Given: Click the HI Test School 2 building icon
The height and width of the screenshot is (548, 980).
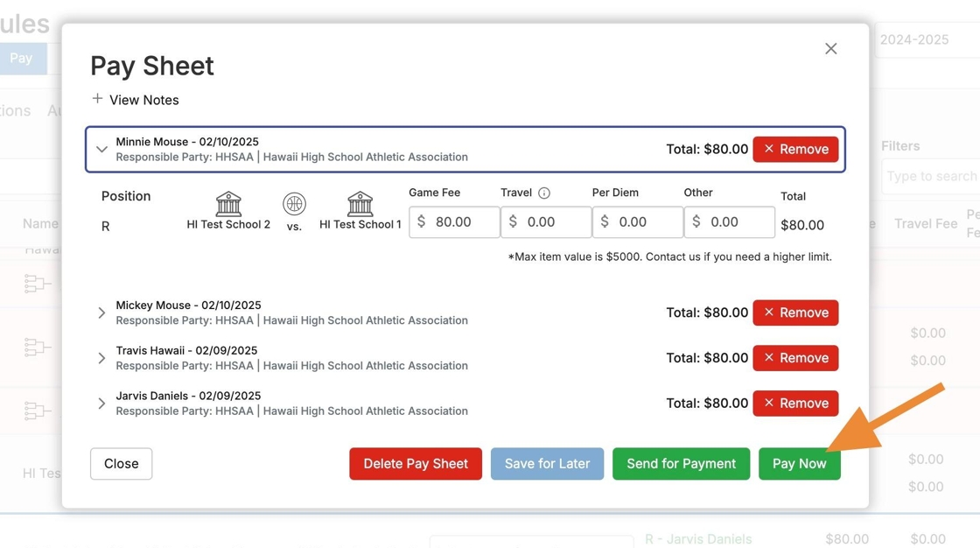Looking at the screenshot, I should click(228, 204).
